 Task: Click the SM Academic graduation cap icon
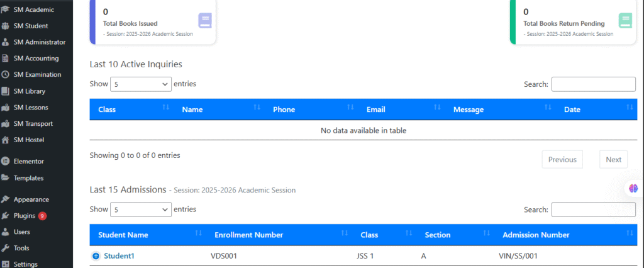tap(6, 9)
